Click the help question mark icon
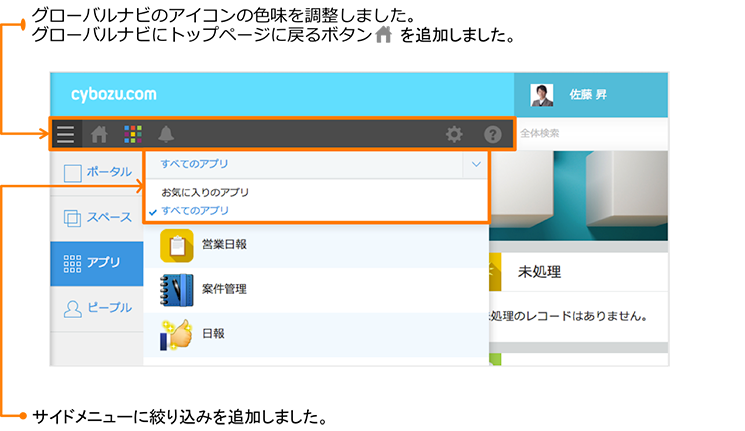 click(492, 134)
